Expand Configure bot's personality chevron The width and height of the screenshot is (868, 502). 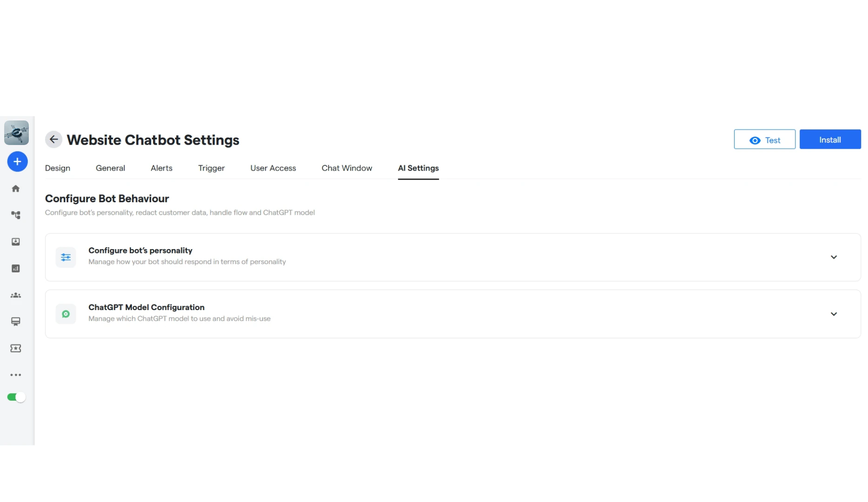(x=834, y=257)
